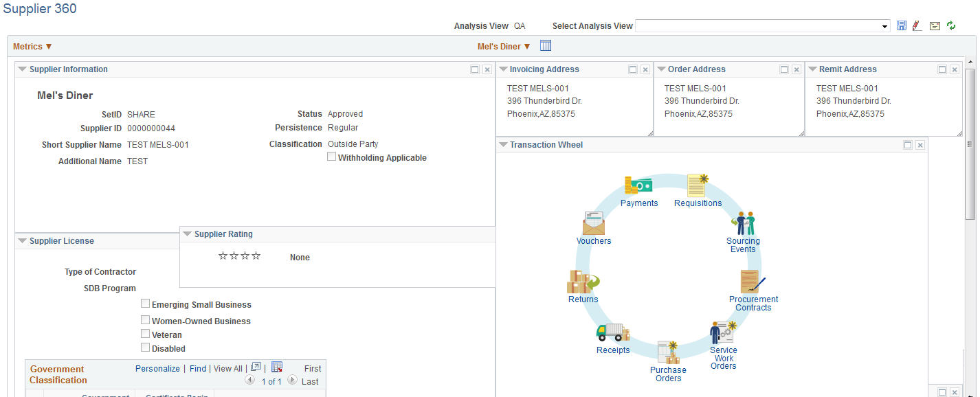Open Returns boxes icon on the wheel

[583, 282]
